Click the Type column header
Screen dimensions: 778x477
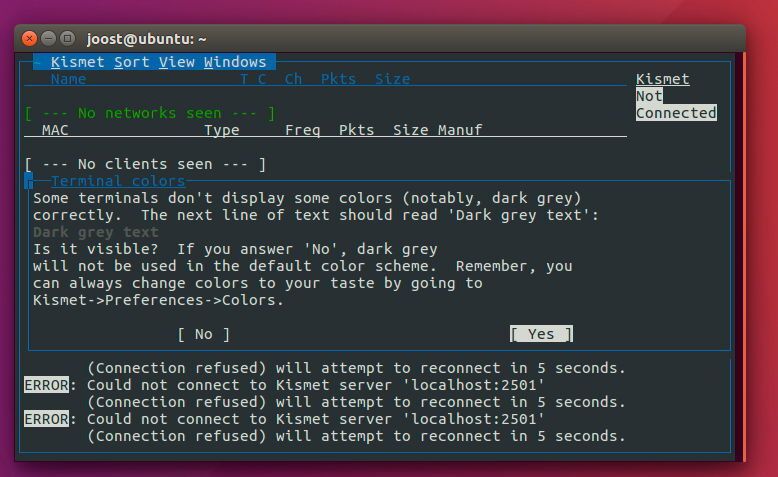222,130
